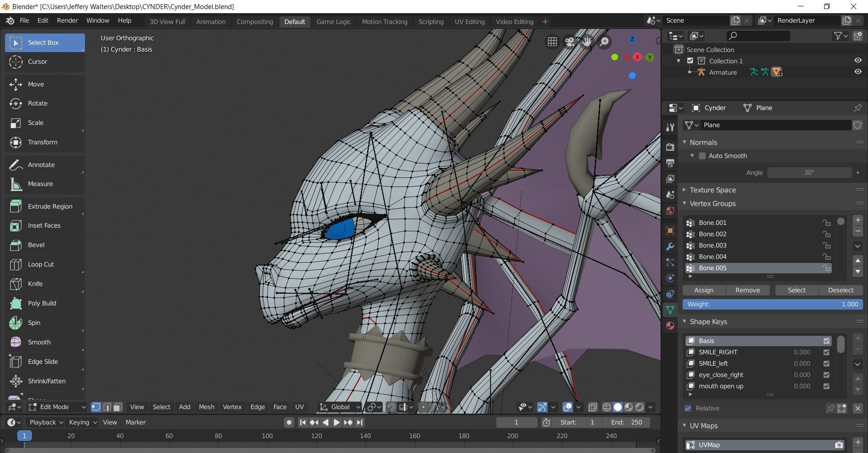868x453 pixels.
Task: Click the Deselect vertex group button
Action: 841,290
